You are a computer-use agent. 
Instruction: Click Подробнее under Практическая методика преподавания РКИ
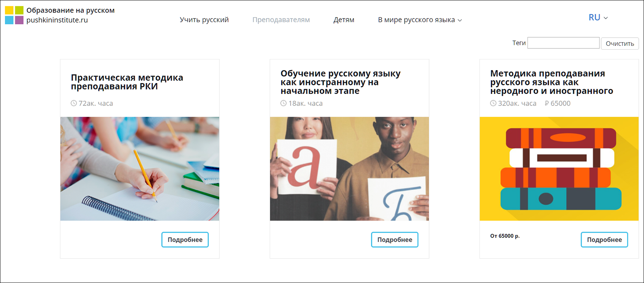click(x=185, y=240)
